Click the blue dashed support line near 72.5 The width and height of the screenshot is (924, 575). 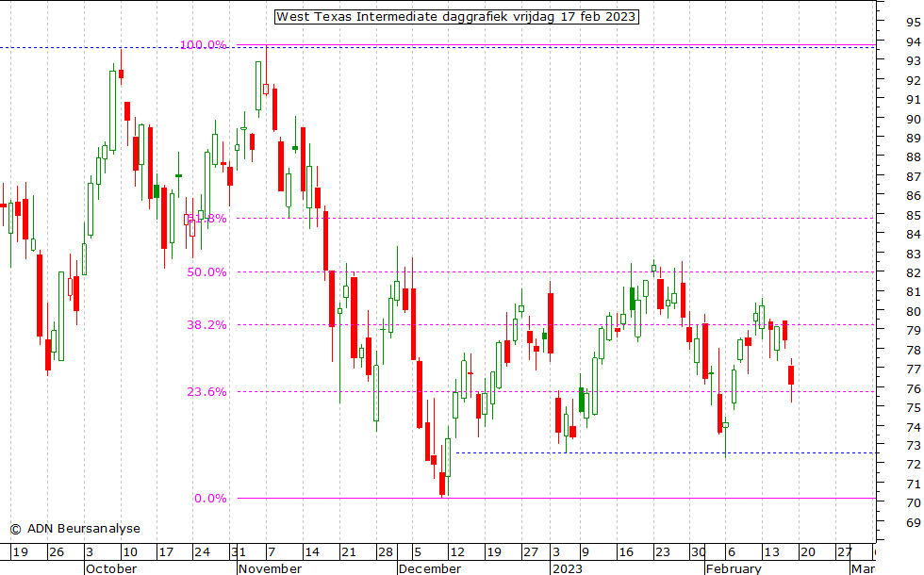click(660, 452)
